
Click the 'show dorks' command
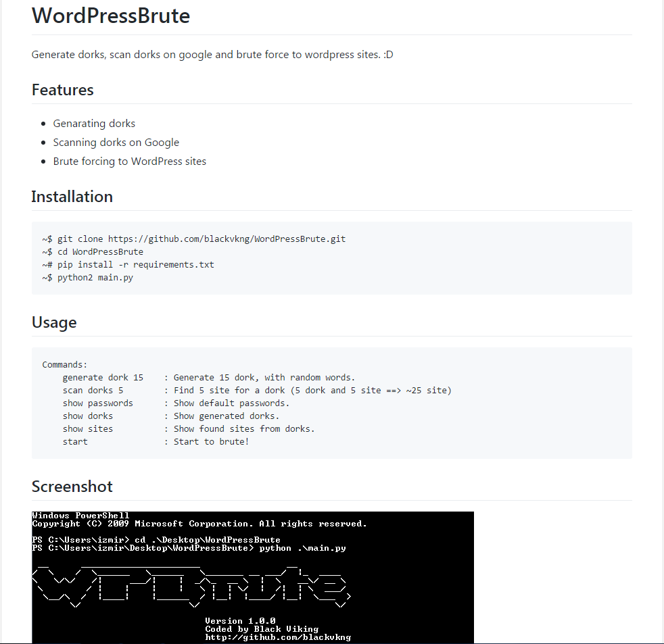coord(88,416)
